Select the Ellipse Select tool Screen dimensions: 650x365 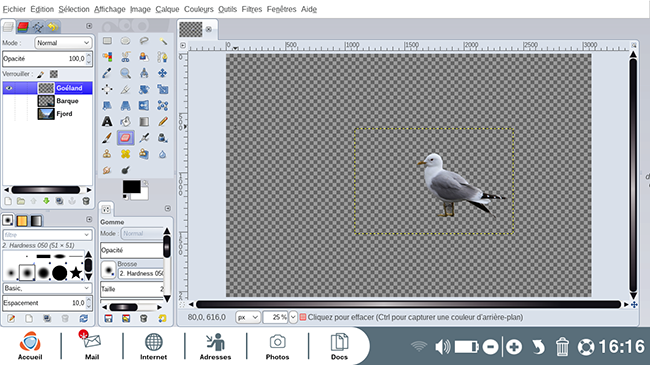tap(125, 41)
